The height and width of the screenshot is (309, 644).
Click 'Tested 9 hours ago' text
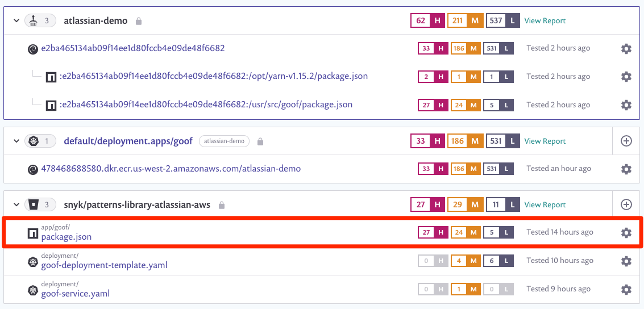coord(559,289)
